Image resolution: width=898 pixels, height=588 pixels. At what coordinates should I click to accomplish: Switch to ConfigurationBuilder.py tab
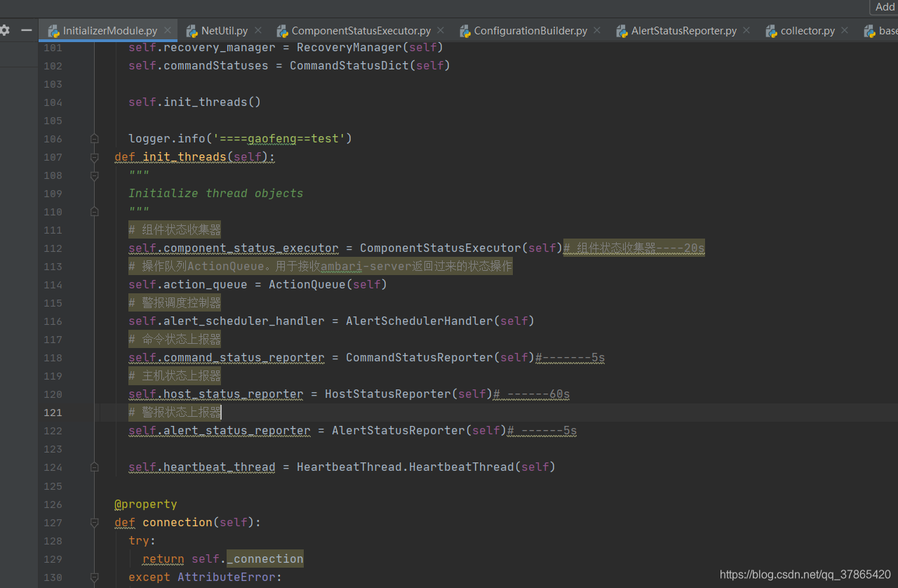point(530,31)
